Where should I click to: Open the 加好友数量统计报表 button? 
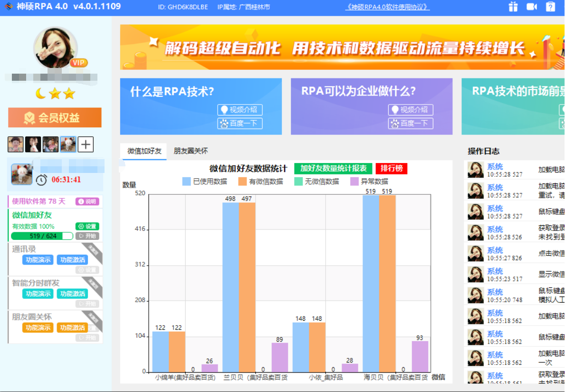[x=333, y=168]
